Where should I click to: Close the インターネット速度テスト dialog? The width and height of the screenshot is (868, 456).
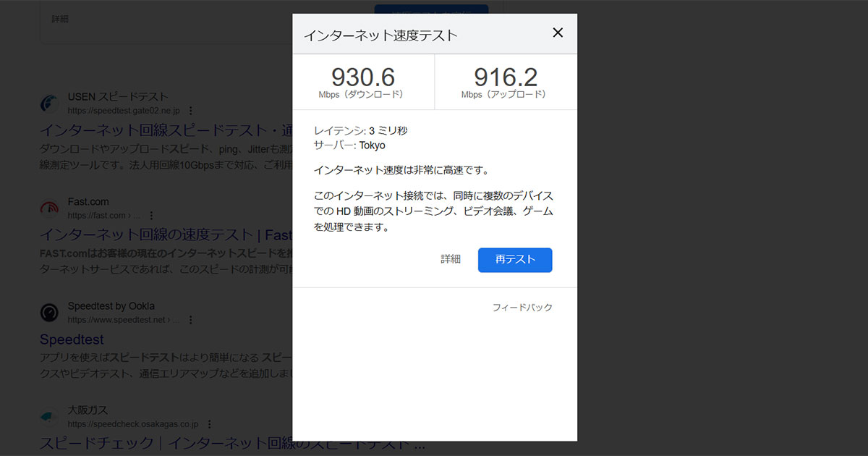558,33
